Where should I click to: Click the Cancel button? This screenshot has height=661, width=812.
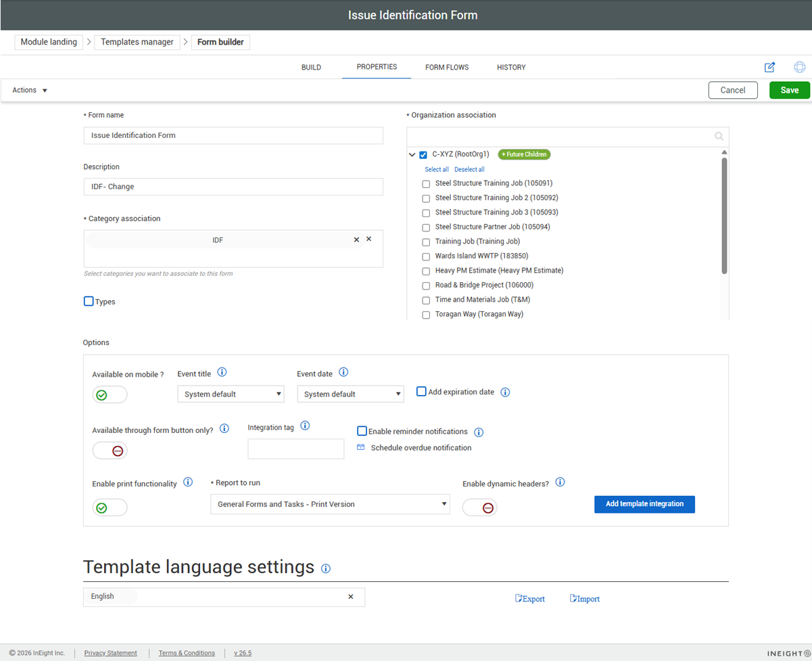pos(733,90)
